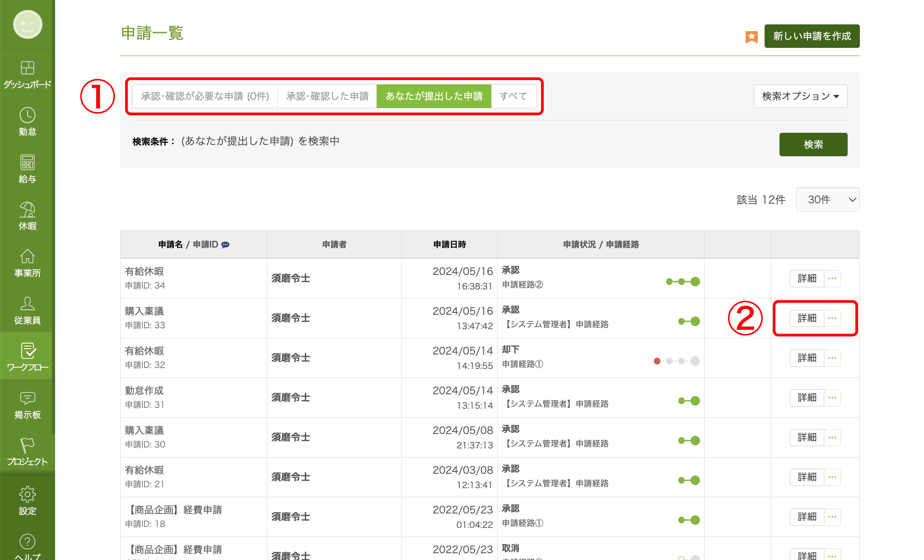Open the 30件 page size dropdown
Viewport: 924px width, 560px height.
coord(828,200)
